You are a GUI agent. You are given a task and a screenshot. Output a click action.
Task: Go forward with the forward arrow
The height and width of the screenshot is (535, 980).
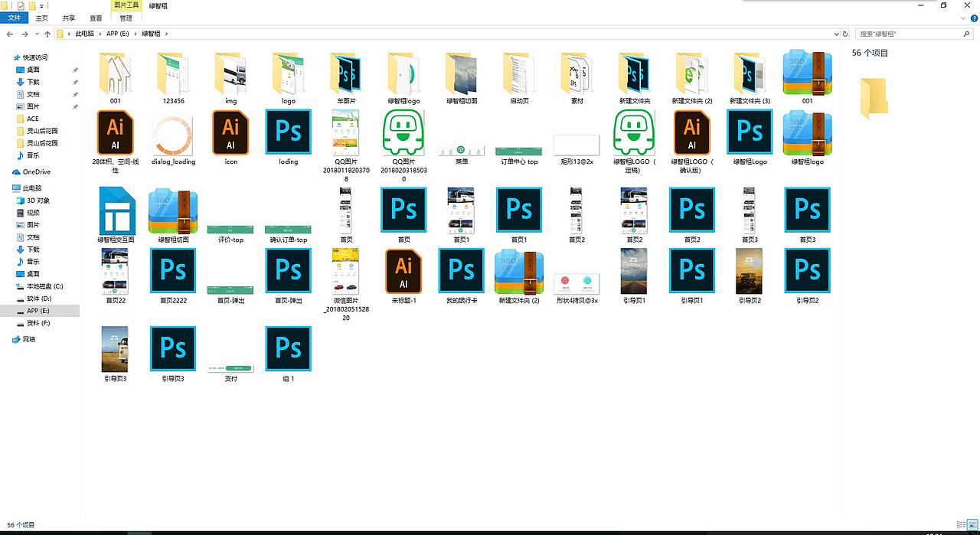tap(25, 34)
